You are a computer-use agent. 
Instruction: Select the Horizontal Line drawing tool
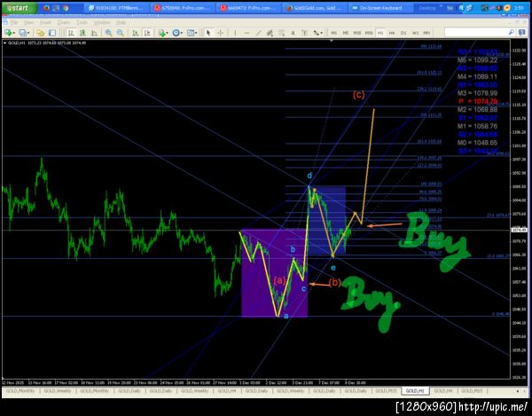click(x=246, y=33)
